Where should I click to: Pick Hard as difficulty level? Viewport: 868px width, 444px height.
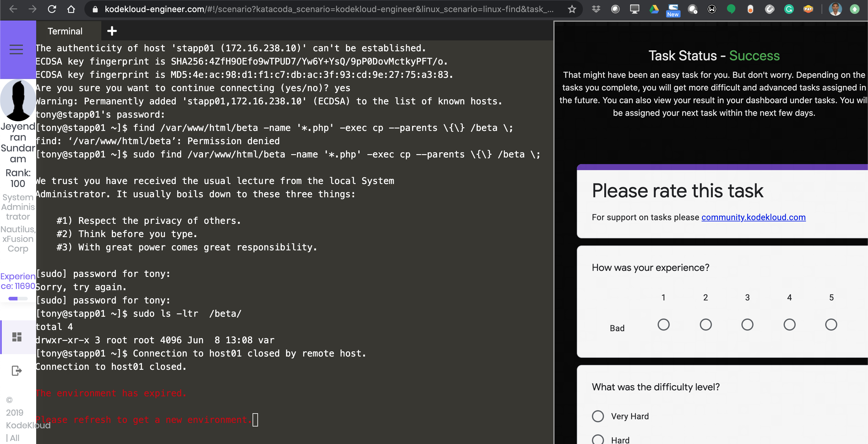click(x=598, y=439)
